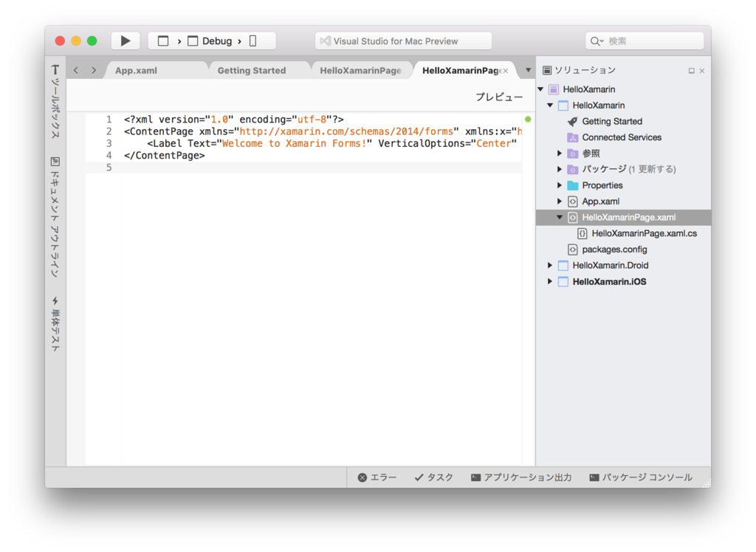Click the Visual Studio for Mac Preview status

[x=403, y=41]
